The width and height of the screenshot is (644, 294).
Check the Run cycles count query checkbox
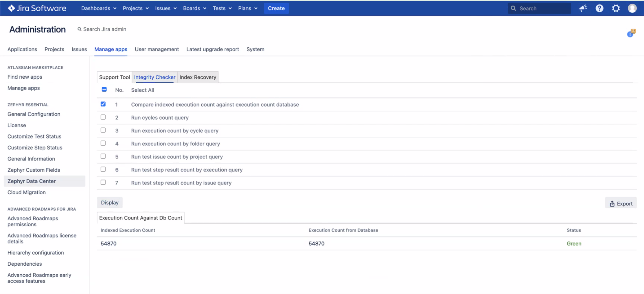pos(103,117)
